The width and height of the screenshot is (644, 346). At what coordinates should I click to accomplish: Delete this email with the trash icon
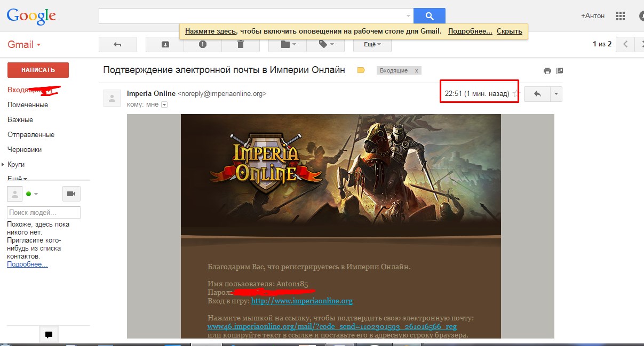click(241, 44)
